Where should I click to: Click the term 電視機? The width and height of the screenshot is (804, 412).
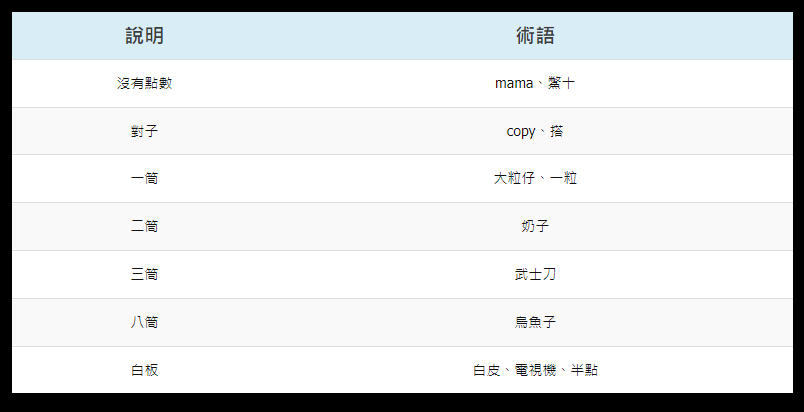(535, 370)
